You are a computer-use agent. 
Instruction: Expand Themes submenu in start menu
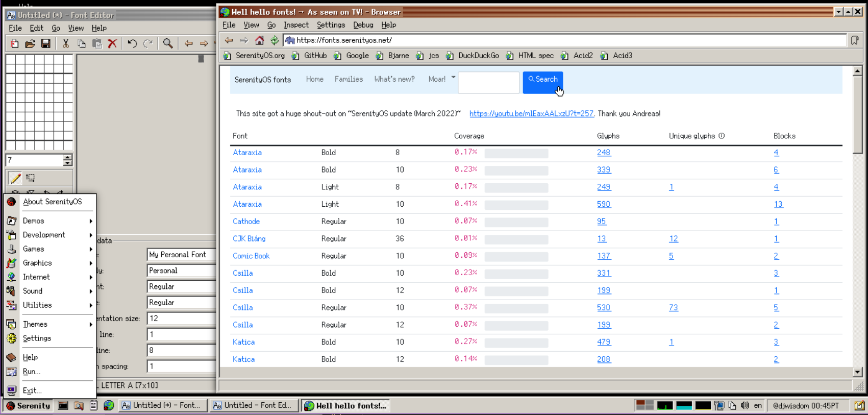(x=50, y=324)
